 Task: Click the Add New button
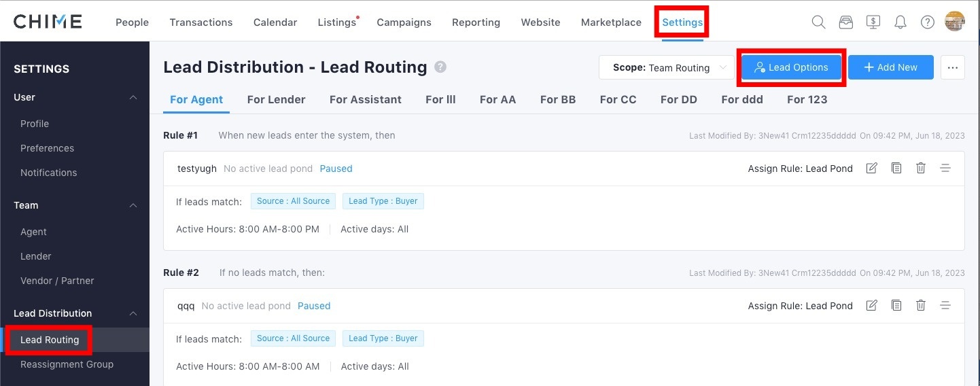(x=890, y=67)
